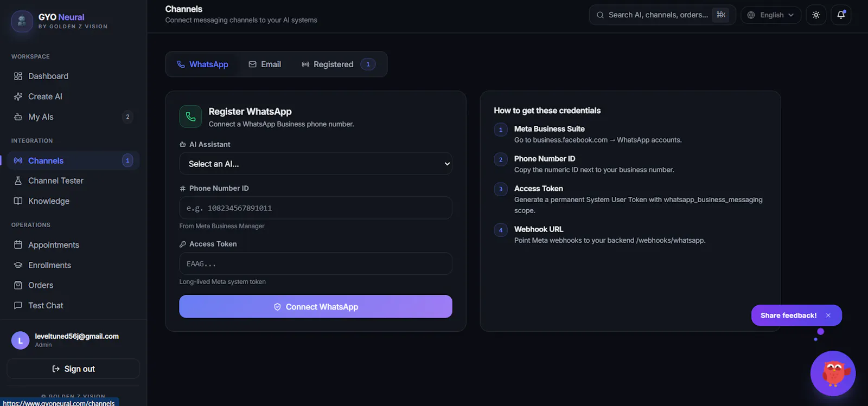Click the GYO Neural logo
The width and height of the screenshot is (868, 406).
tap(22, 21)
